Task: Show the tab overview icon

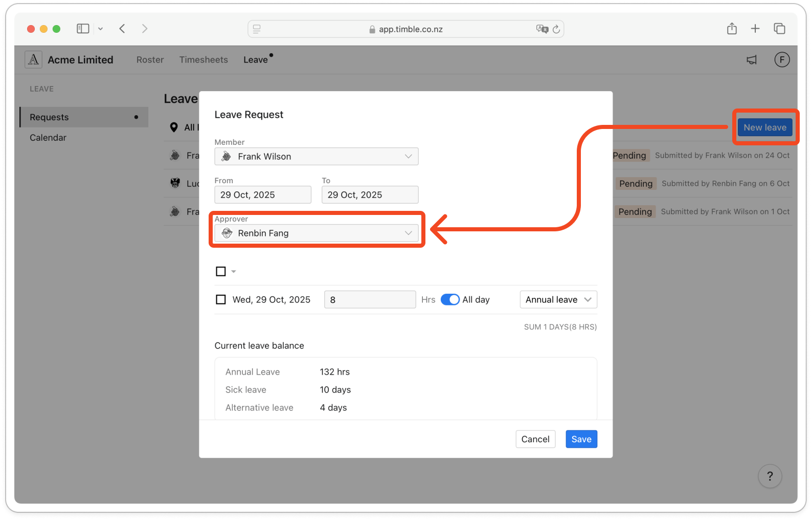Action: (x=779, y=29)
